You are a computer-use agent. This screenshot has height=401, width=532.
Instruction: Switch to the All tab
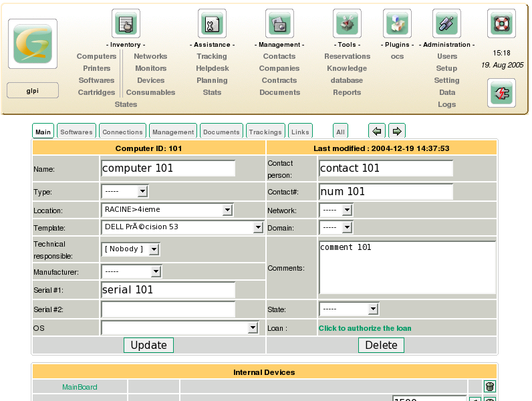[x=340, y=132]
